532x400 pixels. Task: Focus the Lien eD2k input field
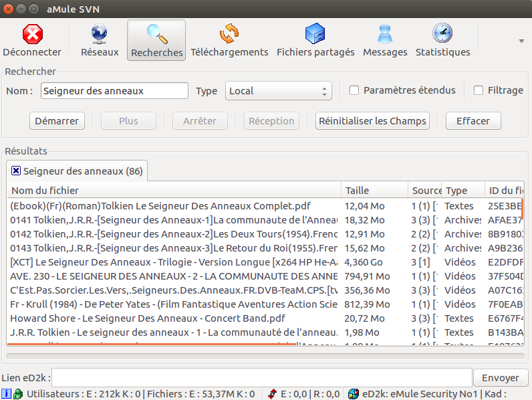click(x=262, y=377)
